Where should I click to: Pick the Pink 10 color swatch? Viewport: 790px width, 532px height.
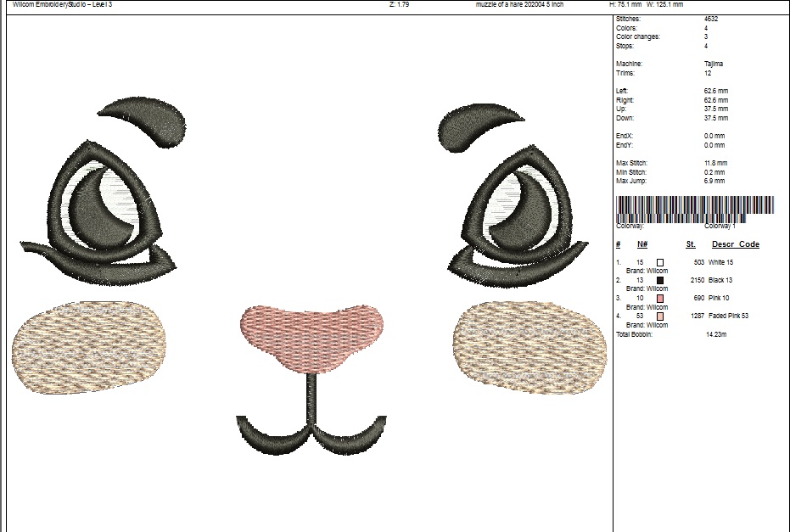tap(660, 298)
